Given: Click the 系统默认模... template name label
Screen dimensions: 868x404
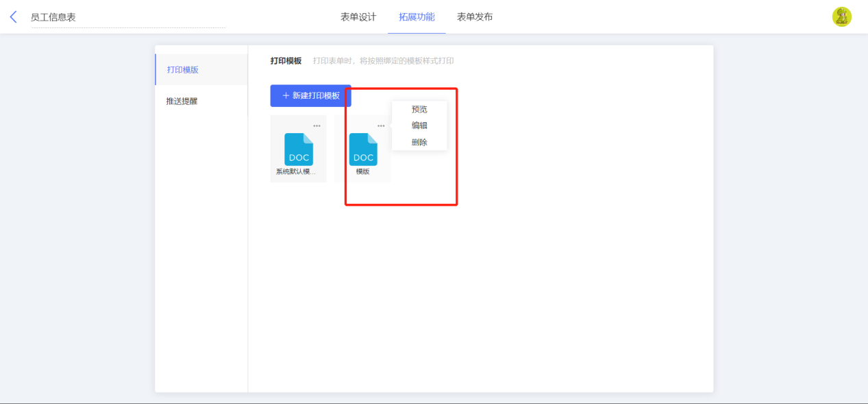Looking at the screenshot, I should [x=296, y=171].
